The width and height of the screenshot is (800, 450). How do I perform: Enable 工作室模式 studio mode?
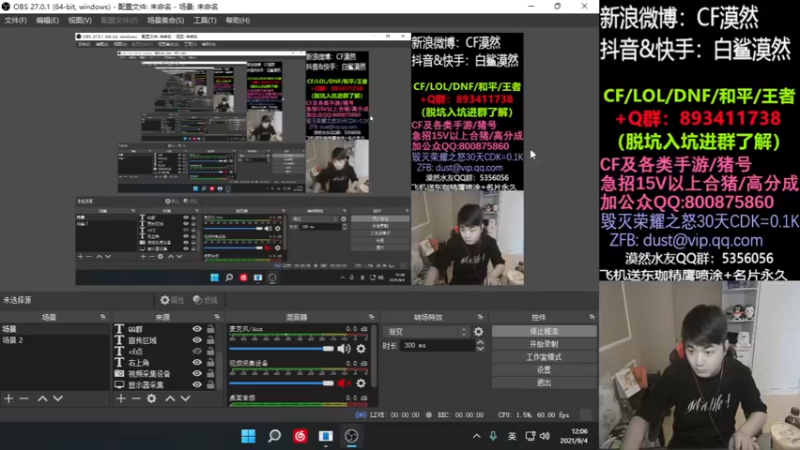[544, 357]
